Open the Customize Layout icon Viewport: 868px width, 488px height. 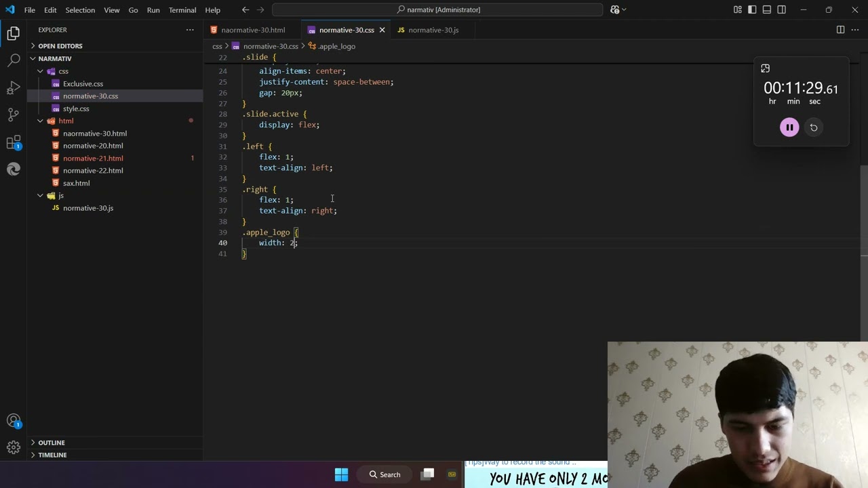(738, 9)
